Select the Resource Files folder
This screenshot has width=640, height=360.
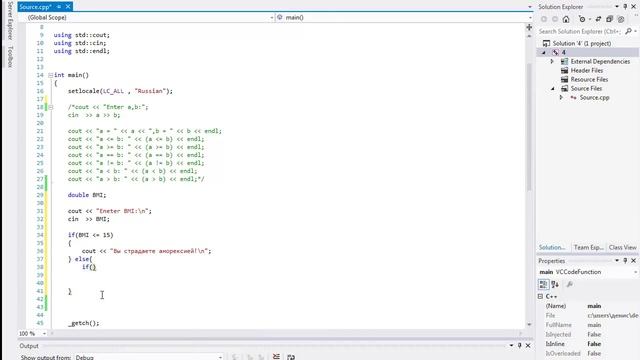[x=589, y=79]
